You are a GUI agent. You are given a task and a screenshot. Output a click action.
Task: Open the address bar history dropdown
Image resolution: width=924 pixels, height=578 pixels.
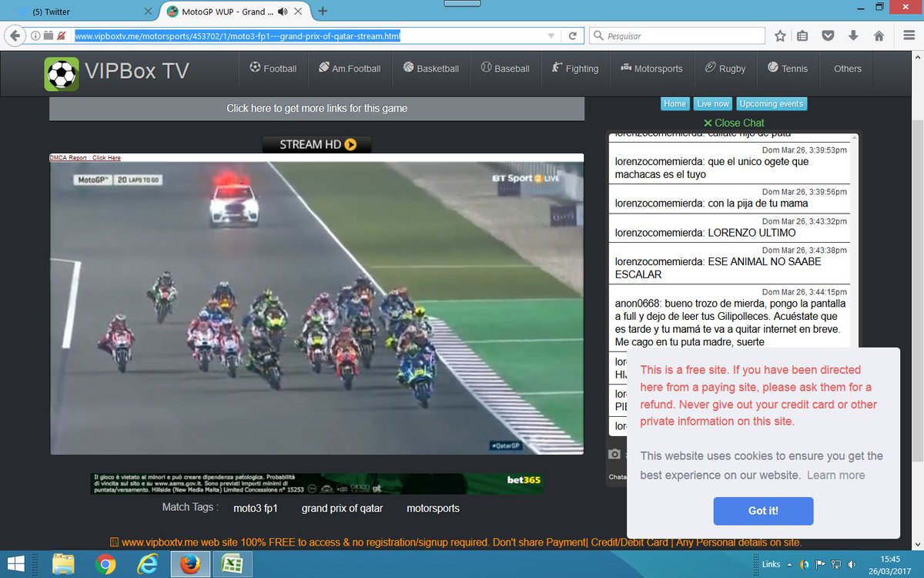click(550, 35)
